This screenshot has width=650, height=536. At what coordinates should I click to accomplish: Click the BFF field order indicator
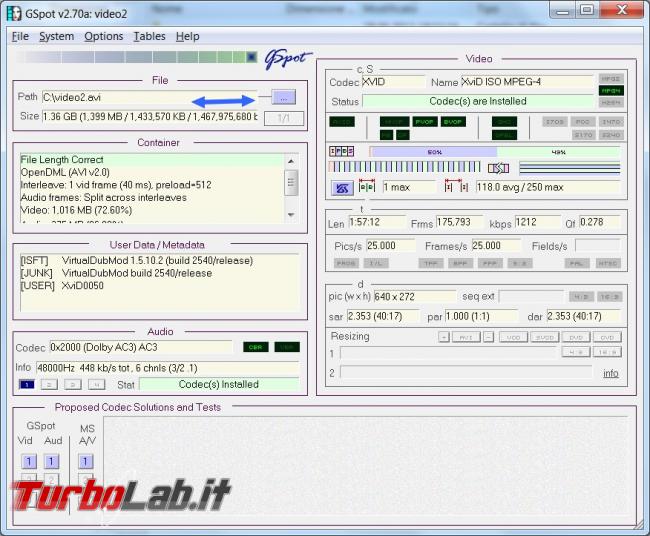[461, 263]
